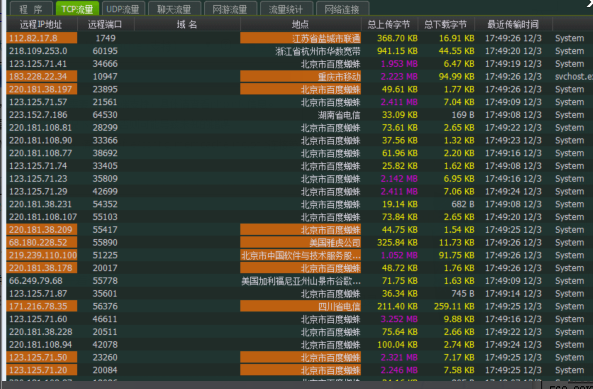The image size is (593, 389).
Task: Click upload value 3.252 MB
Action: 399,319
